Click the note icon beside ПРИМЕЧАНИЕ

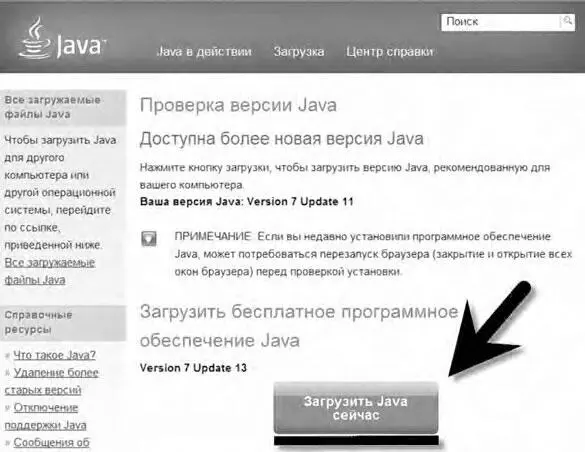(149, 239)
